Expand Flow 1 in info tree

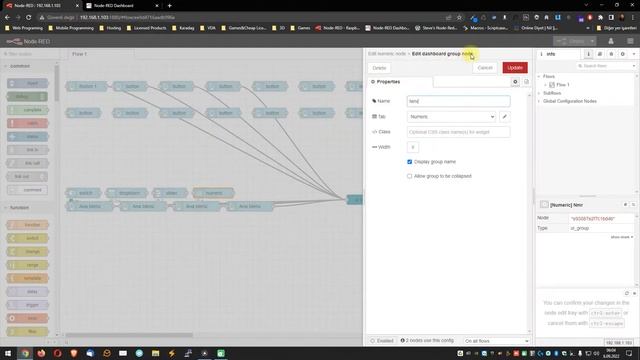pyautogui.click(x=546, y=85)
